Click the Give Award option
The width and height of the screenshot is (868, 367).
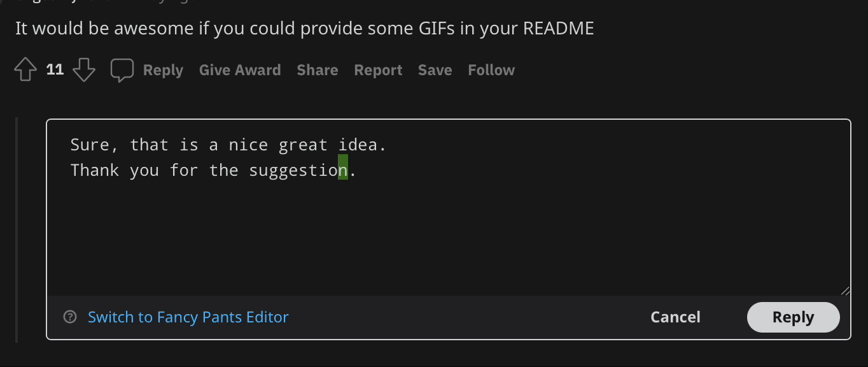(x=240, y=70)
